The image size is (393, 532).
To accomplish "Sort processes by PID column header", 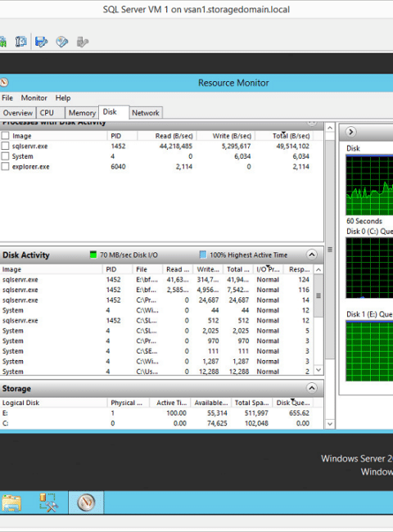I will tap(122, 136).
